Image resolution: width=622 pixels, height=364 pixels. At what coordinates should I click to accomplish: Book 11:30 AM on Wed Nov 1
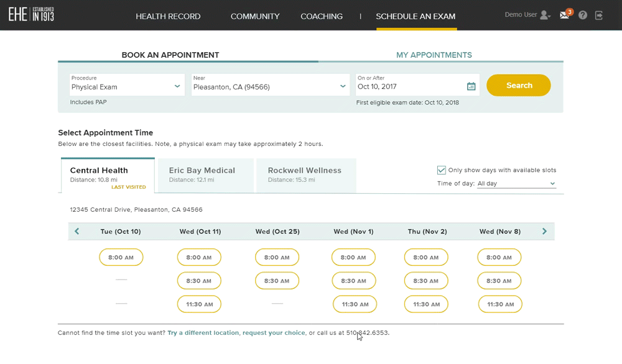pos(355,304)
